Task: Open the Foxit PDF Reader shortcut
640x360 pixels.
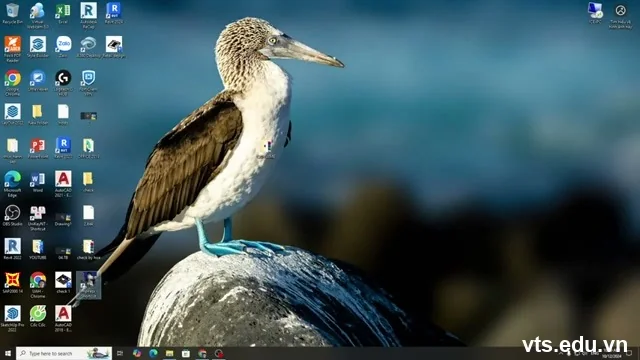Action: pyautogui.click(x=12, y=49)
